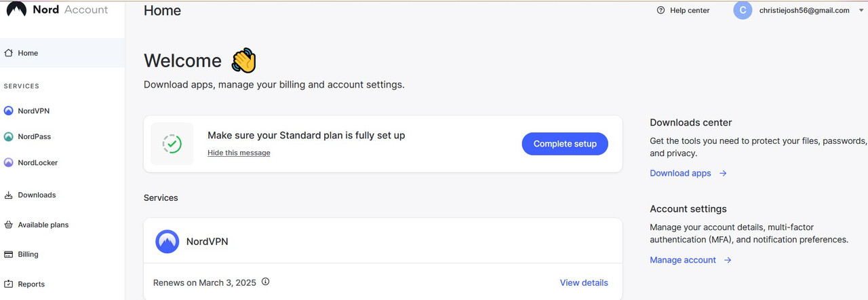
Task: Click the renewal date info icon
Action: coord(265,282)
